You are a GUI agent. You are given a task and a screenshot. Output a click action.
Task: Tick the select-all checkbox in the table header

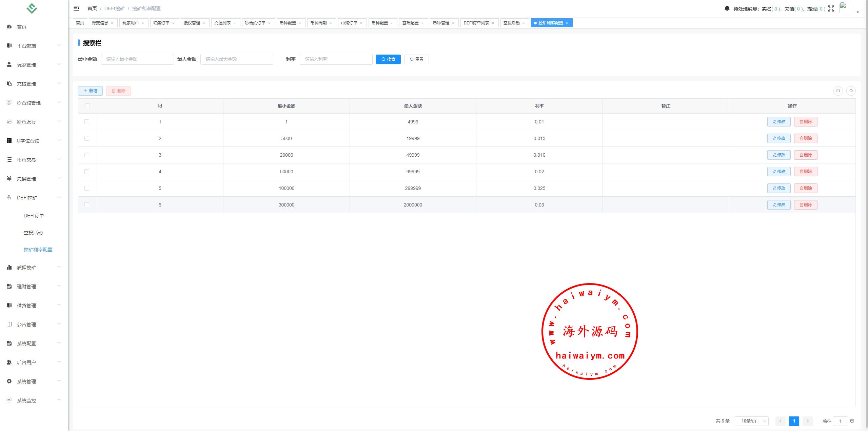87,106
